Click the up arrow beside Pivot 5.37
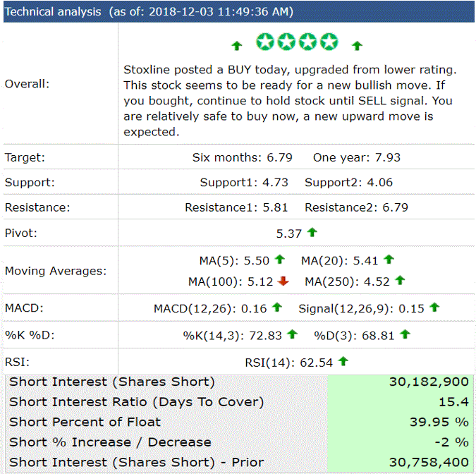Viewport: 476px width, 474px height. tap(312, 232)
